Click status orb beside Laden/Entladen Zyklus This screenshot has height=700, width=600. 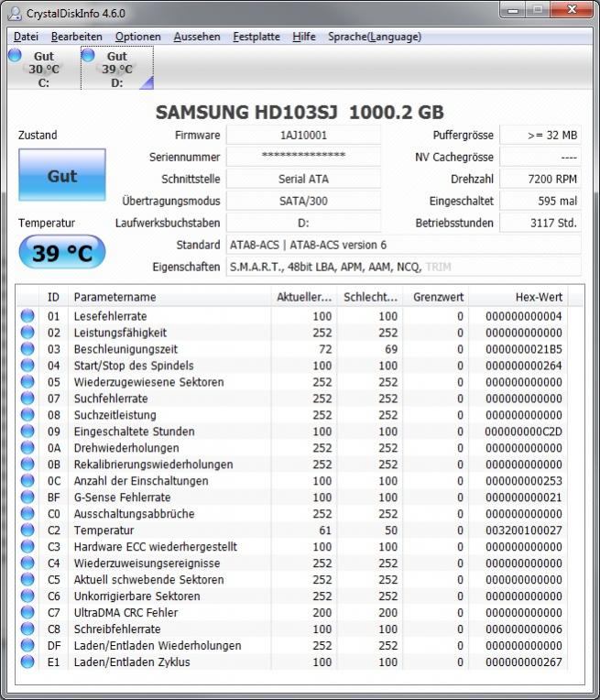[x=27, y=662]
